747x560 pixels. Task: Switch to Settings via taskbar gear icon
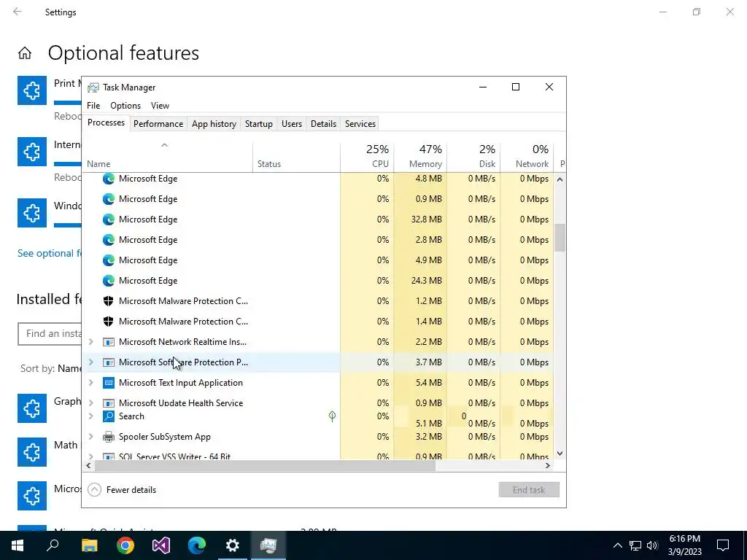(x=233, y=545)
